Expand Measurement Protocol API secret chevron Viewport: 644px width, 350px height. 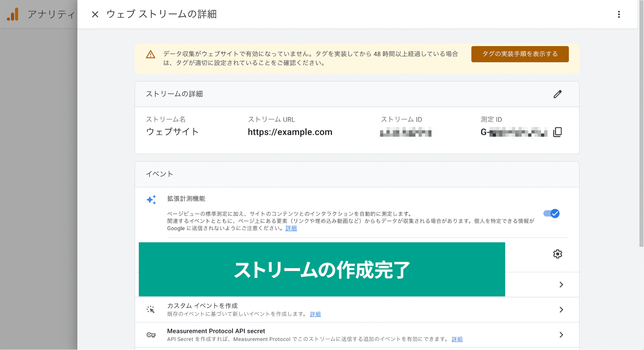click(561, 335)
